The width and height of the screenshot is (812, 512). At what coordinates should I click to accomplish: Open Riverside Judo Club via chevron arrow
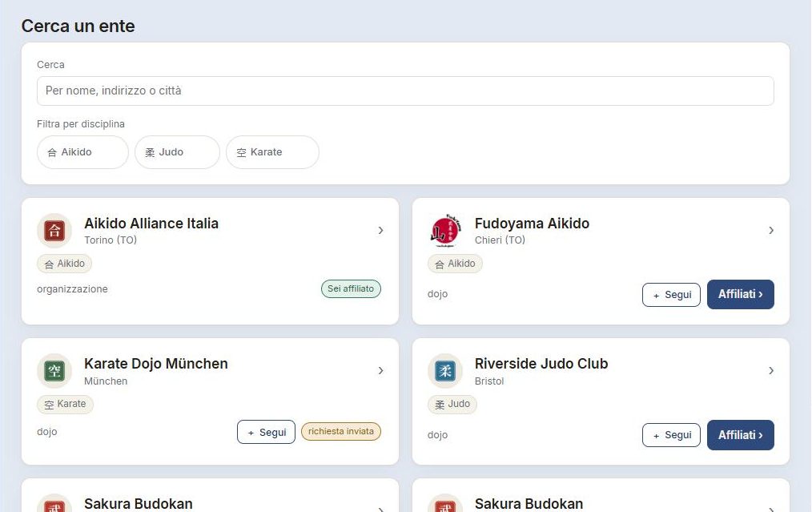(x=771, y=371)
